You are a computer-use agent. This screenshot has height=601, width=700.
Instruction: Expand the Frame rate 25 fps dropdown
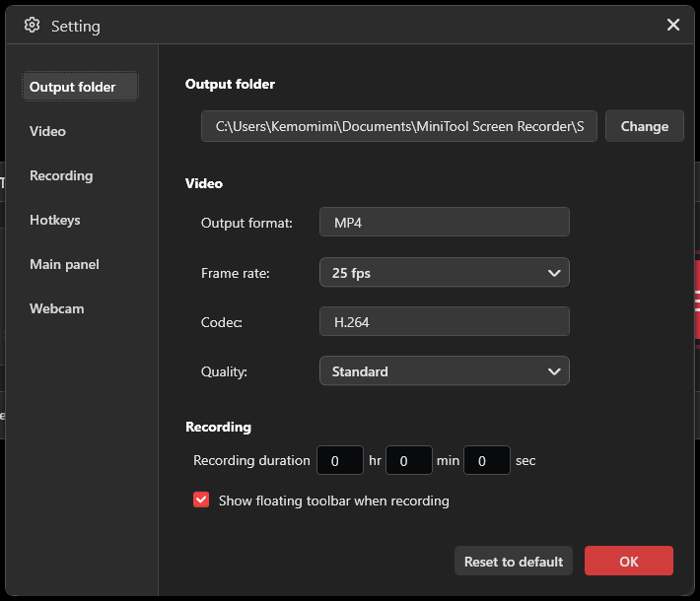point(444,272)
